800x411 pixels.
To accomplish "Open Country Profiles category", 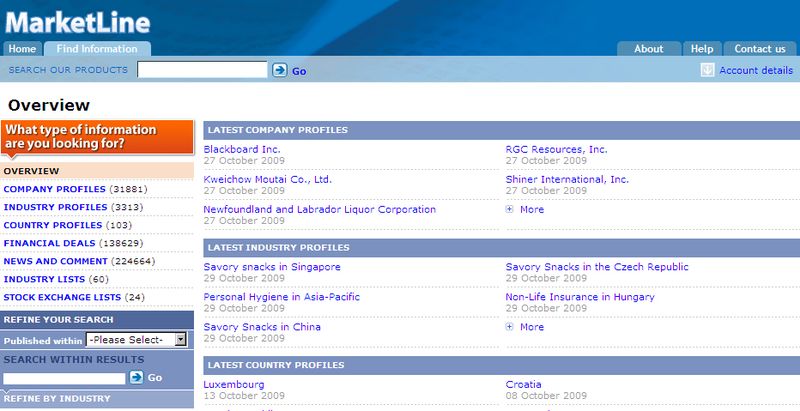I will click(53, 225).
